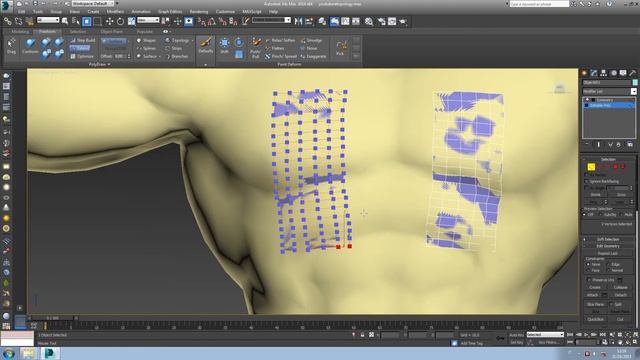Select Polygon sub-object level icon
The image size is (640, 360).
pos(616,167)
